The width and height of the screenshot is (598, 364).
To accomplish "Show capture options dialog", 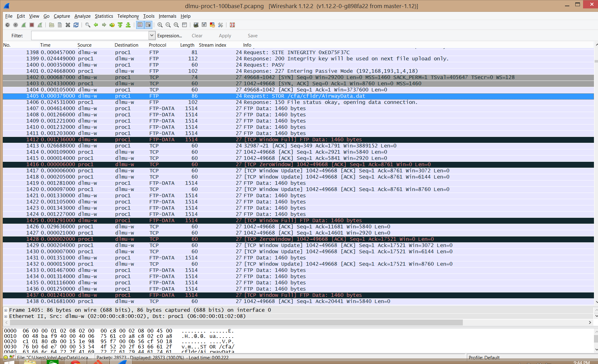I will (16, 25).
